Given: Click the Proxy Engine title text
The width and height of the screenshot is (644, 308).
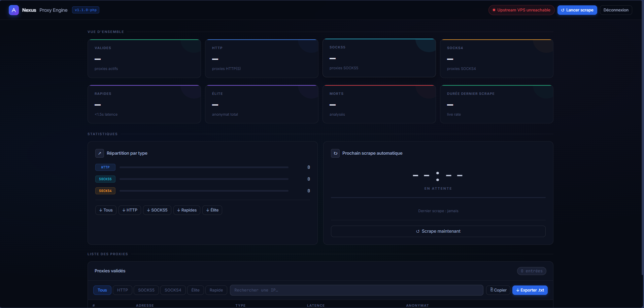Looking at the screenshot, I should coord(54,10).
